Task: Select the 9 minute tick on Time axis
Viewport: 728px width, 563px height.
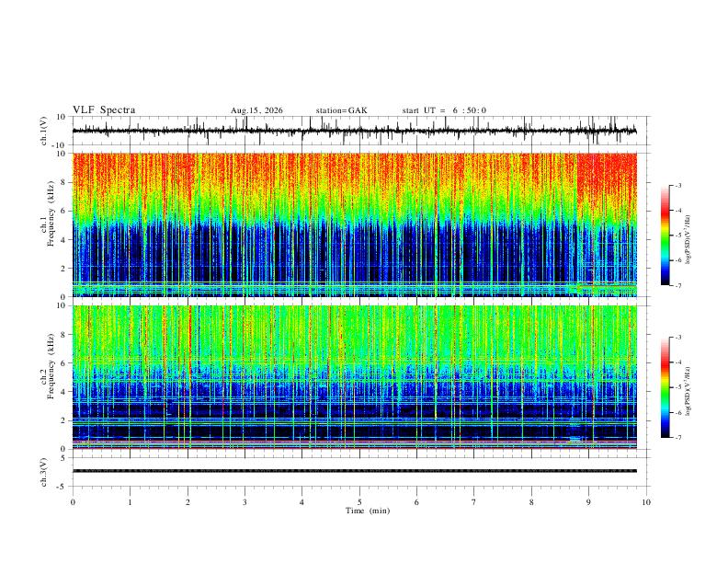Action: [x=588, y=502]
